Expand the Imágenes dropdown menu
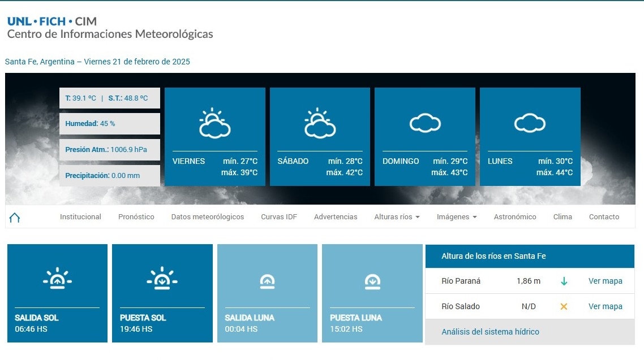This screenshot has width=644, height=360. tap(456, 217)
